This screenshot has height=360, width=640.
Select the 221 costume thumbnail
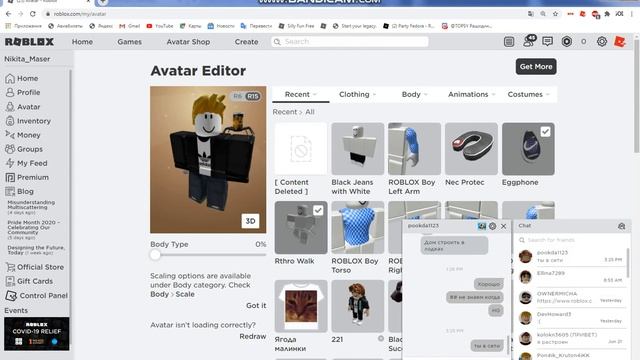point(358,306)
